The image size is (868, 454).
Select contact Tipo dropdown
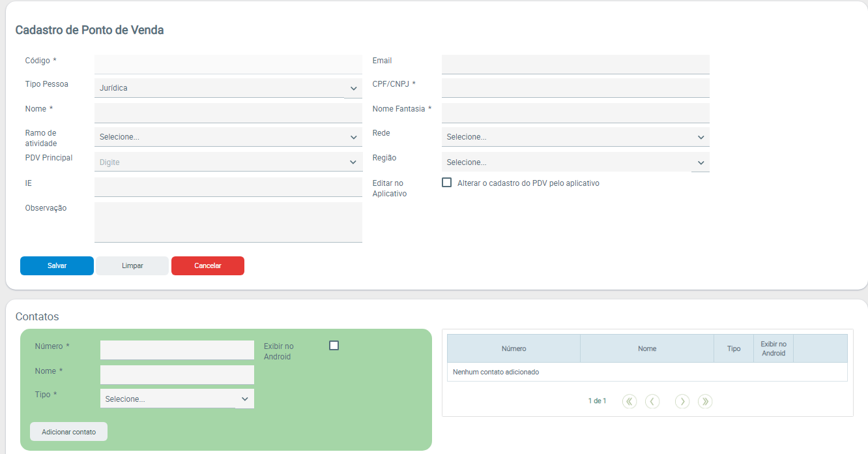[x=177, y=399]
